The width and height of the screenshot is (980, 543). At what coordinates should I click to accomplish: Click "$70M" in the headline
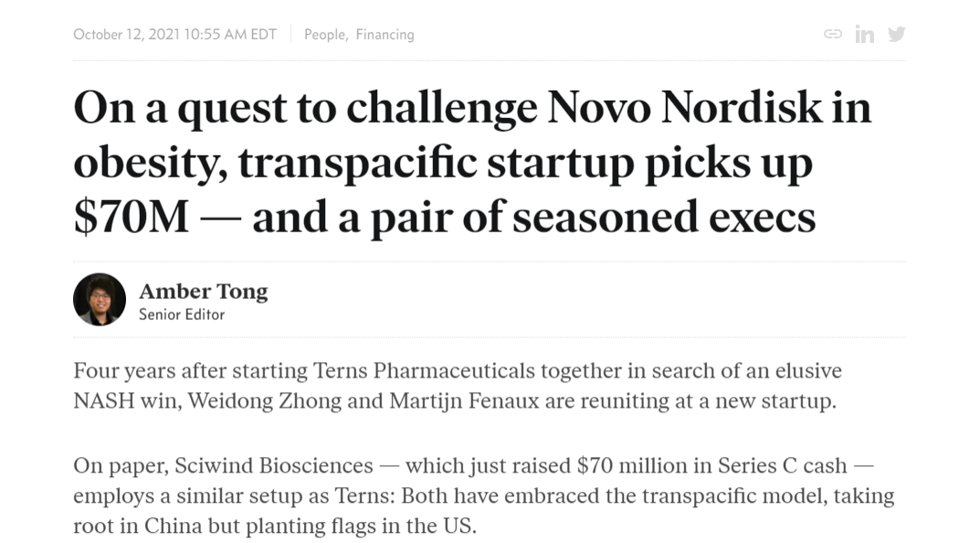click(x=131, y=218)
